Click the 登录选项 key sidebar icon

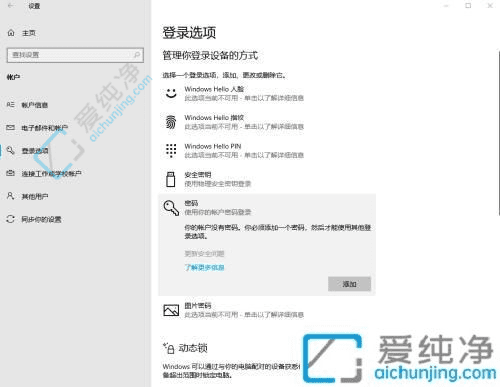[11, 150]
